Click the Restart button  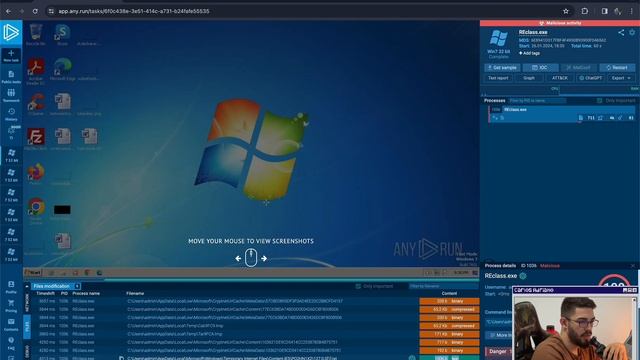(617, 68)
